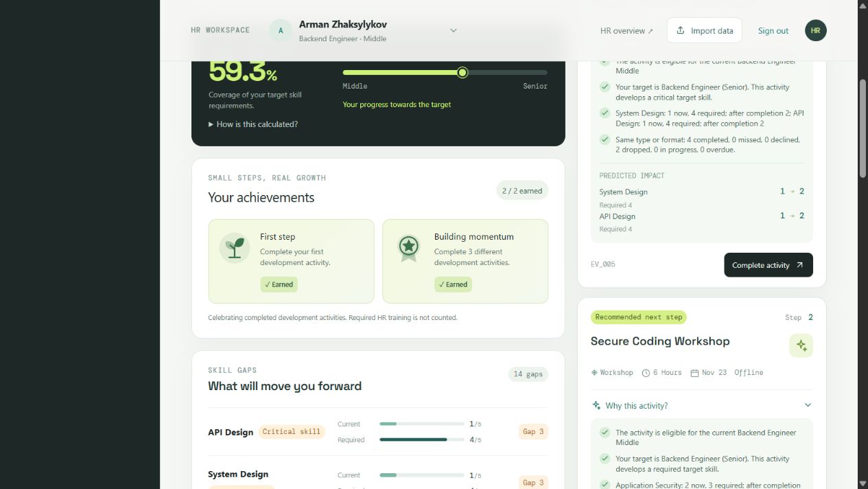Click the browser scrollbar up arrow

863,5
